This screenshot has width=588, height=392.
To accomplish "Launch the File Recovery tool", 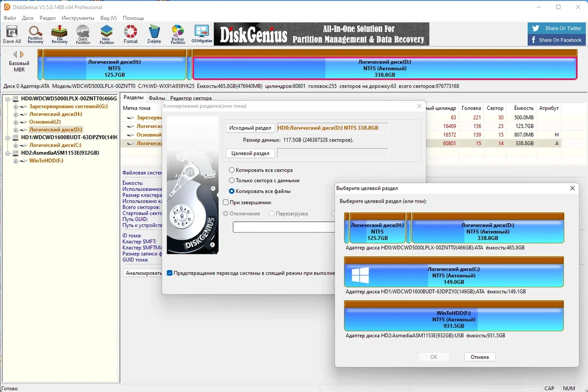I will pos(59,34).
